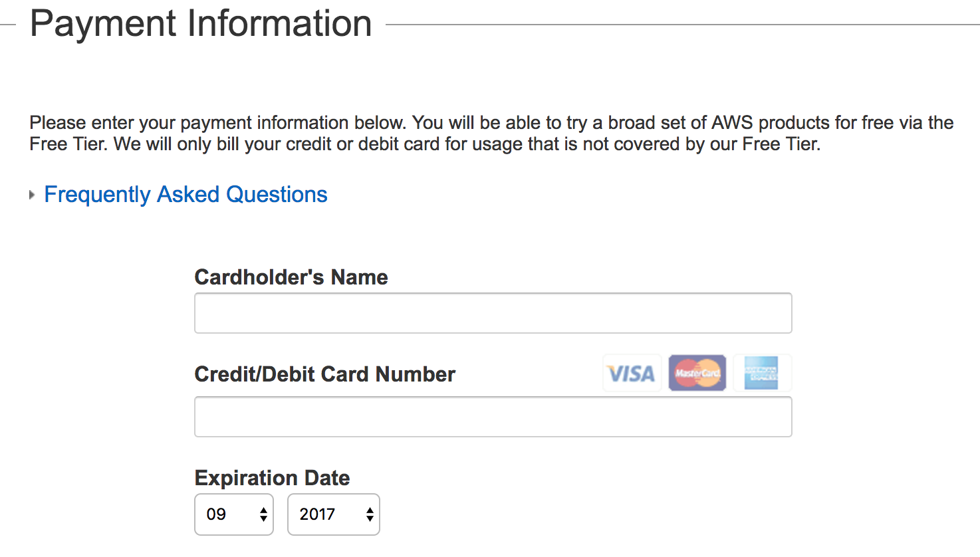Click into the Credit/Debit Card Number field
Image resolution: width=980 pixels, height=557 pixels.
click(x=493, y=417)
